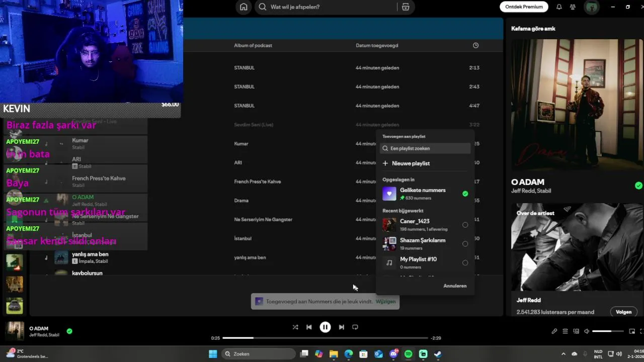
Task: Select My Playlist #10 radio circle
Action: tap(465, 262)
